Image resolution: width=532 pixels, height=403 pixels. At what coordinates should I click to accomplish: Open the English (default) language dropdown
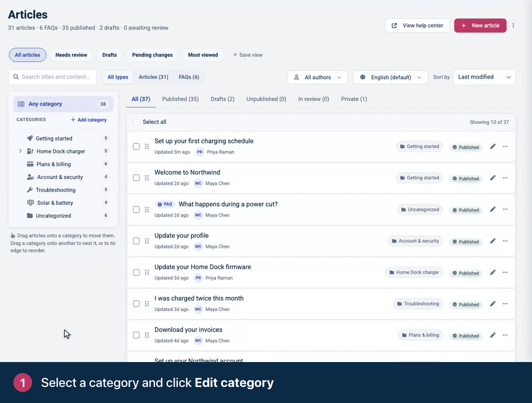[x=391, y=77]
